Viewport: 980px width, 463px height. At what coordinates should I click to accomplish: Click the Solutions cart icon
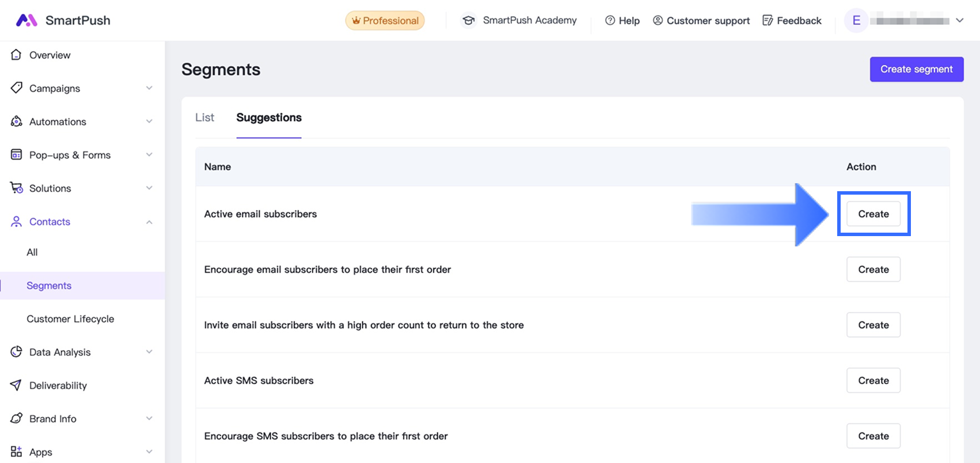click(x=16, y=188)
